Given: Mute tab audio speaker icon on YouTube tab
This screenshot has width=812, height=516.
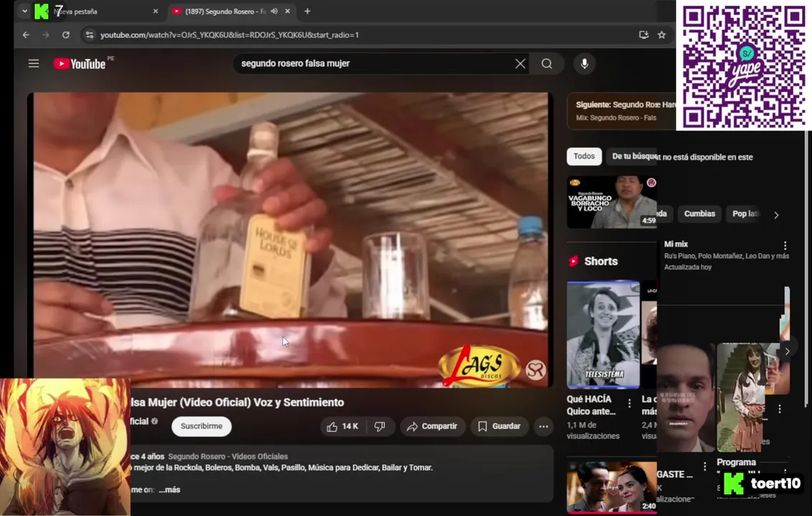Looking at the screenshot, I should pos(274,11).
